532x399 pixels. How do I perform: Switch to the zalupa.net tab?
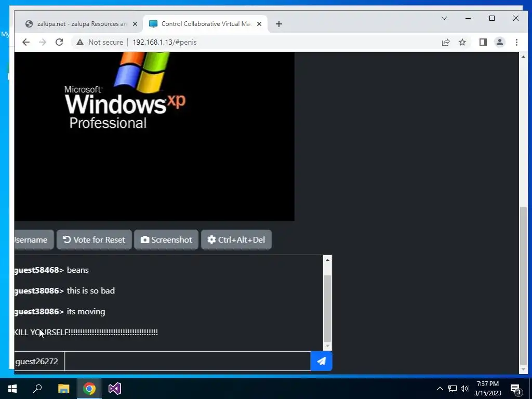coord(82,24)
